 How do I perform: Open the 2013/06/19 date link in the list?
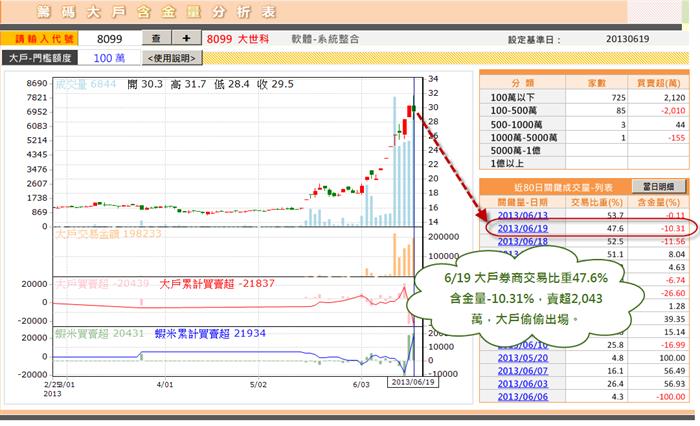click(x=522, y=228)
